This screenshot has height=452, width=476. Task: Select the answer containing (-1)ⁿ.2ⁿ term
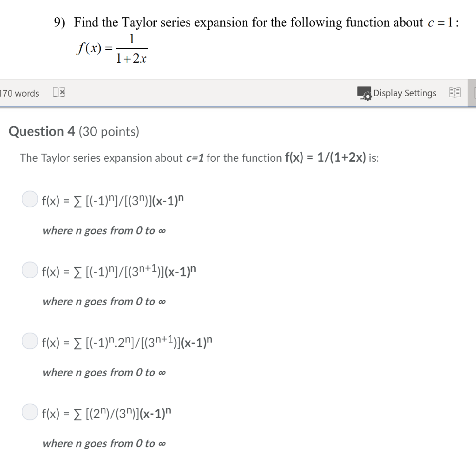click(29, 341)
